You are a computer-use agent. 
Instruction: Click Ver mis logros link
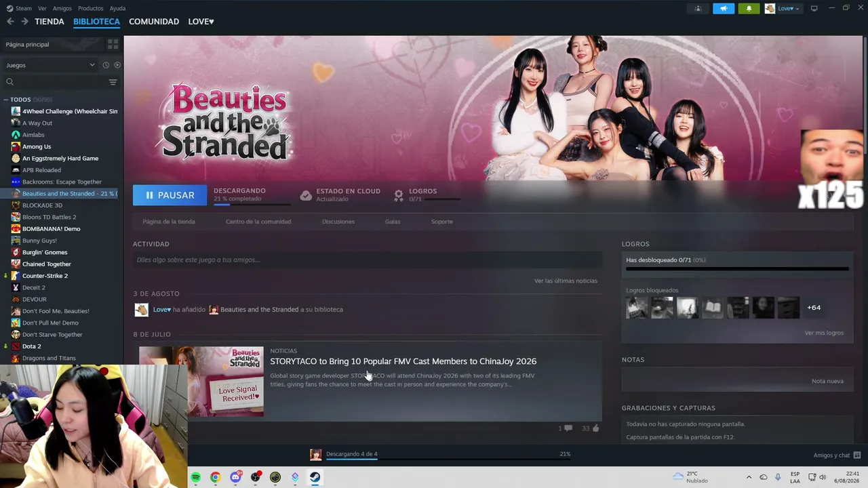[824, 333]
